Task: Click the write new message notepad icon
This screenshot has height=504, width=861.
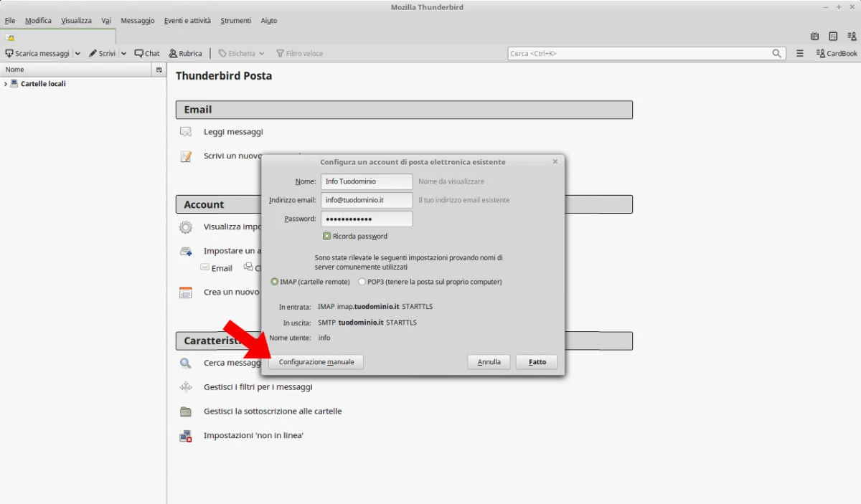Action: tap(186, 156)
